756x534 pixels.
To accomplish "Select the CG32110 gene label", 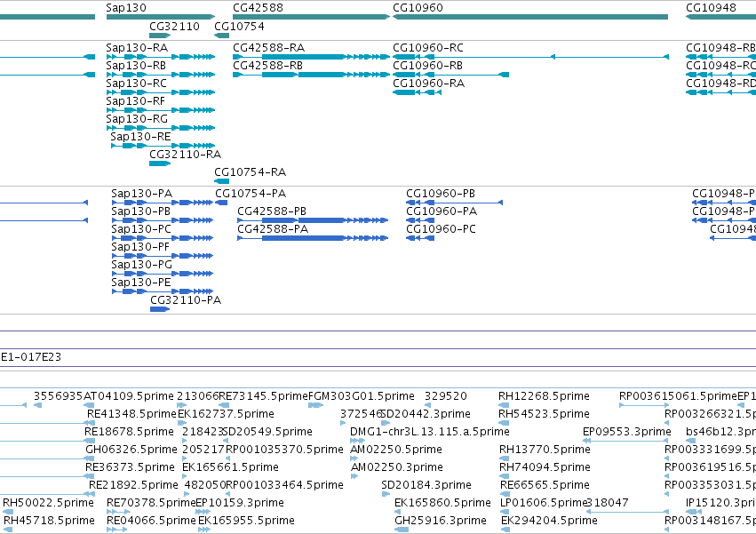I will (174, 26).
